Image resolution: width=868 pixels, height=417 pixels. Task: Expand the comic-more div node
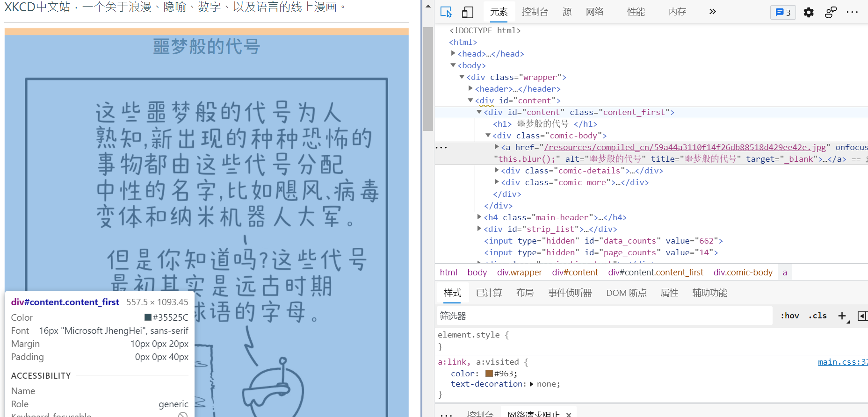[497, 182]
